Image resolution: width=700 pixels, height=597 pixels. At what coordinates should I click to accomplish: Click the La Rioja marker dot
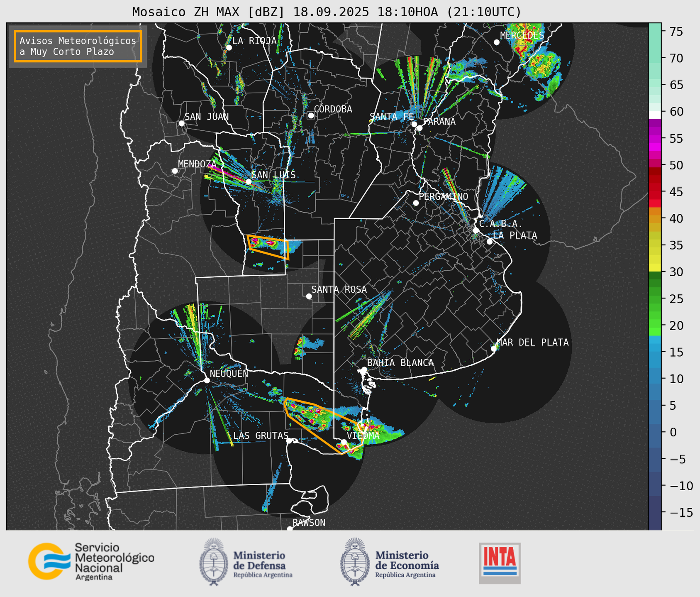coord(229,48)
